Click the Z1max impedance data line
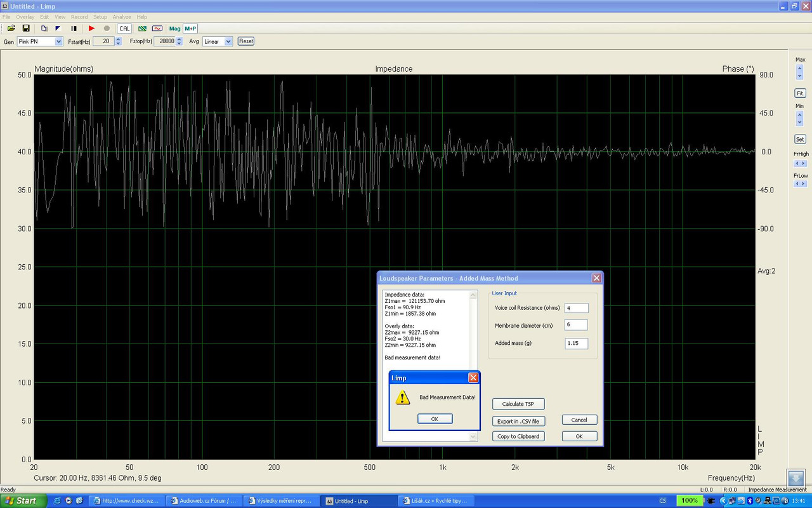The width and height of the screenshot is (812, 508). (x=415, y=301)
